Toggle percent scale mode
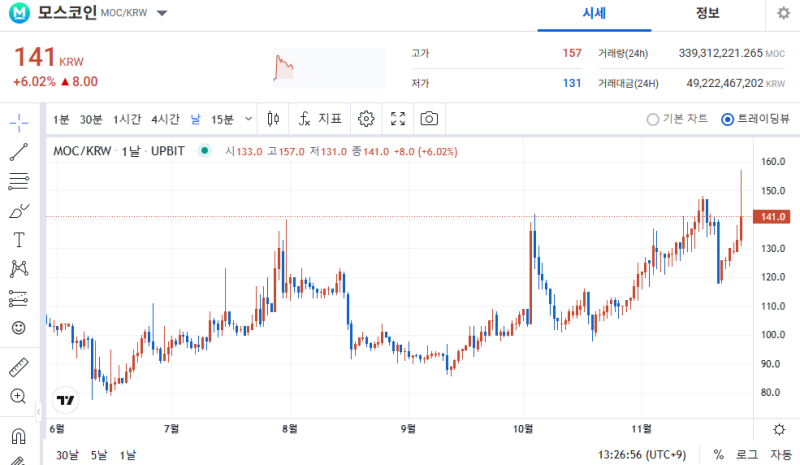800x465 pixels. (718, 454)
